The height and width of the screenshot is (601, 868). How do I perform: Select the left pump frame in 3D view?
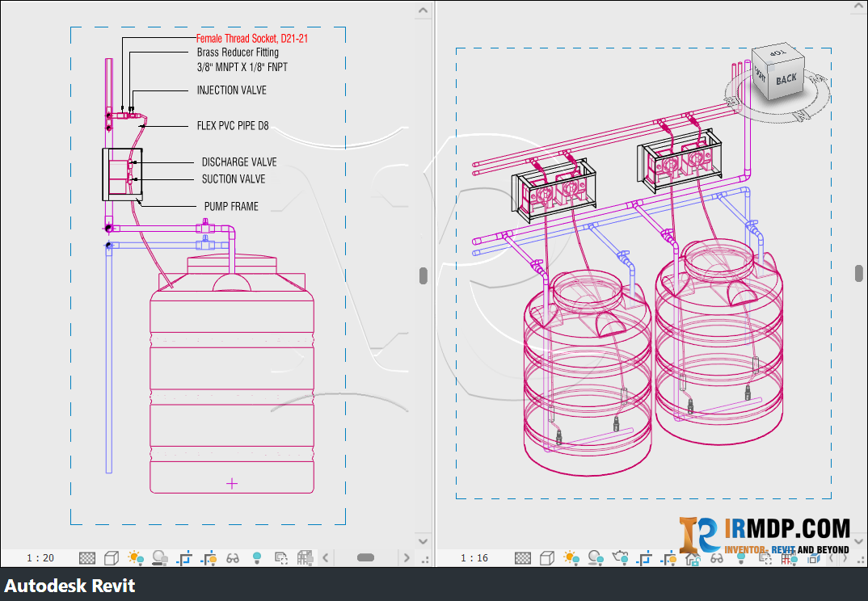554,189
